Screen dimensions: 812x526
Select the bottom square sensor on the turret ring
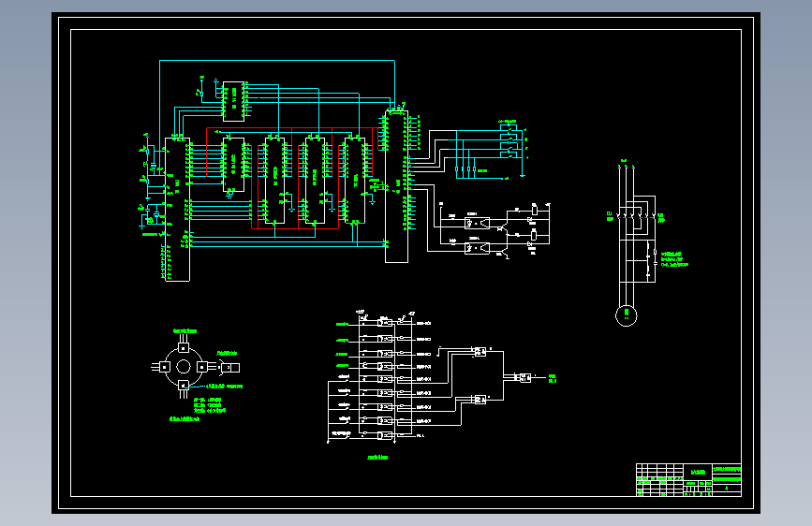click(184, 386)
